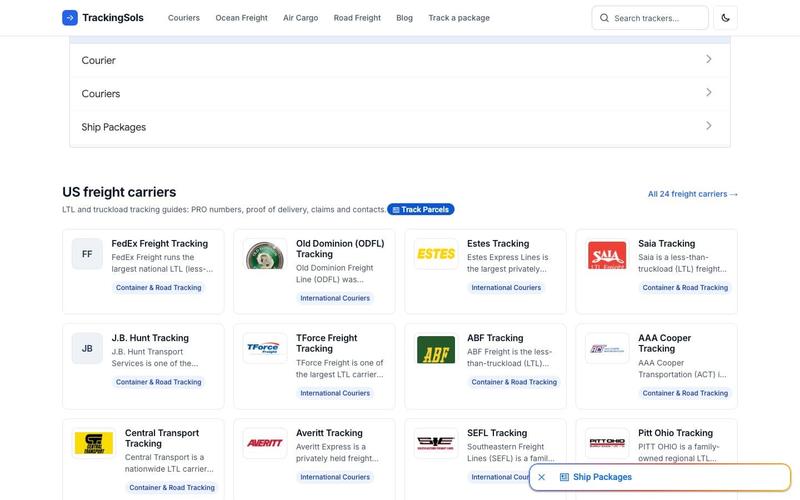
Task: Expand the Couriers row chevron
Action: pos(709,92)
